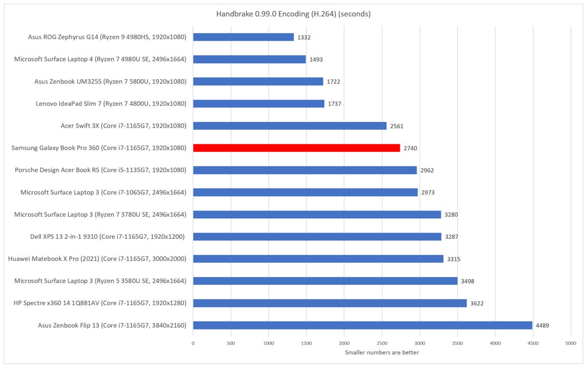Screen dimensions: 588x370
Task: Select the bar valued 3498
Action: (325, 281)
